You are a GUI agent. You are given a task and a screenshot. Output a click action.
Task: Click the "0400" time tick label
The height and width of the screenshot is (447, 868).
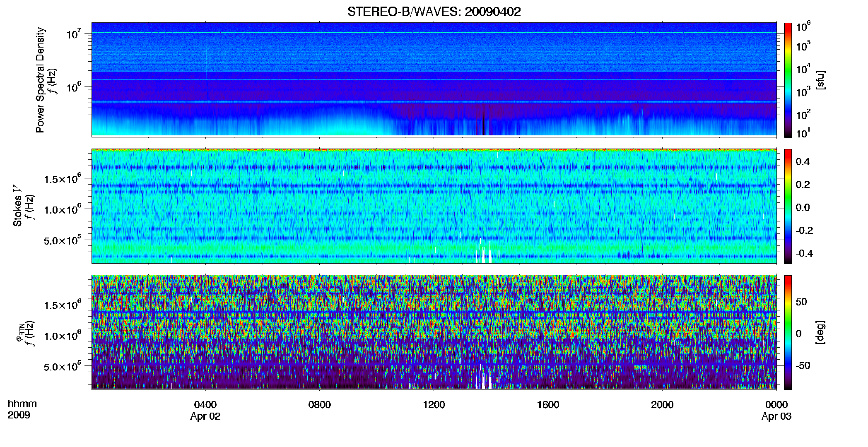click(x=205, y=405)
